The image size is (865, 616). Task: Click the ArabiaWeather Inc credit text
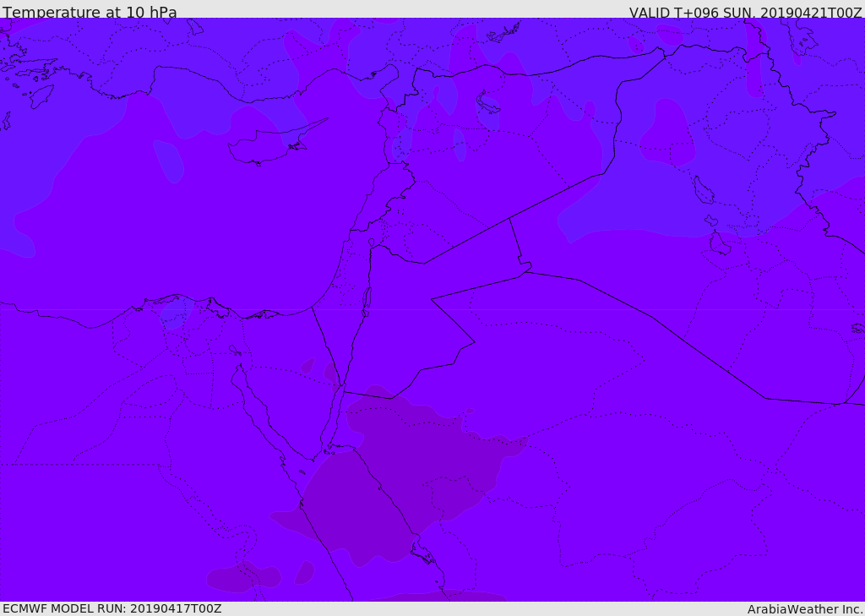point(805,609)
